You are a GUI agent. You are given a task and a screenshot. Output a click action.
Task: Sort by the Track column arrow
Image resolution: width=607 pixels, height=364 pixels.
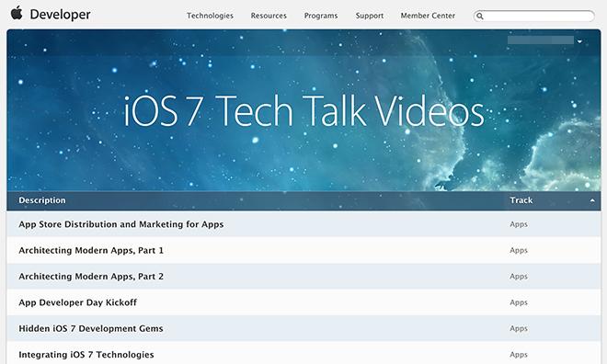click(592, 200)
